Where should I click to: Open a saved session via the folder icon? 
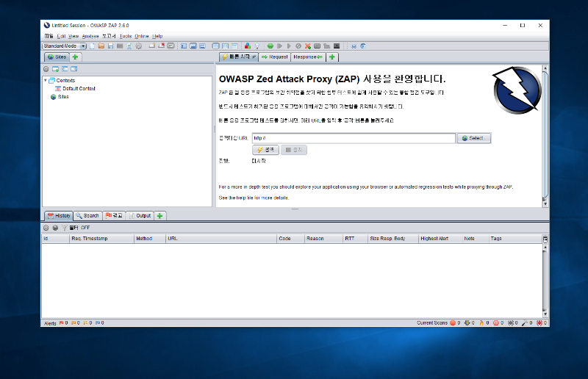(x=101, y=46)
